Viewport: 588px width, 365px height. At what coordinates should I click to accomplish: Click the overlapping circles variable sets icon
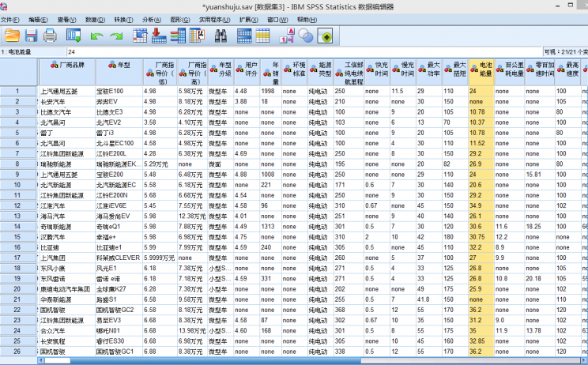tap(306, 36)
